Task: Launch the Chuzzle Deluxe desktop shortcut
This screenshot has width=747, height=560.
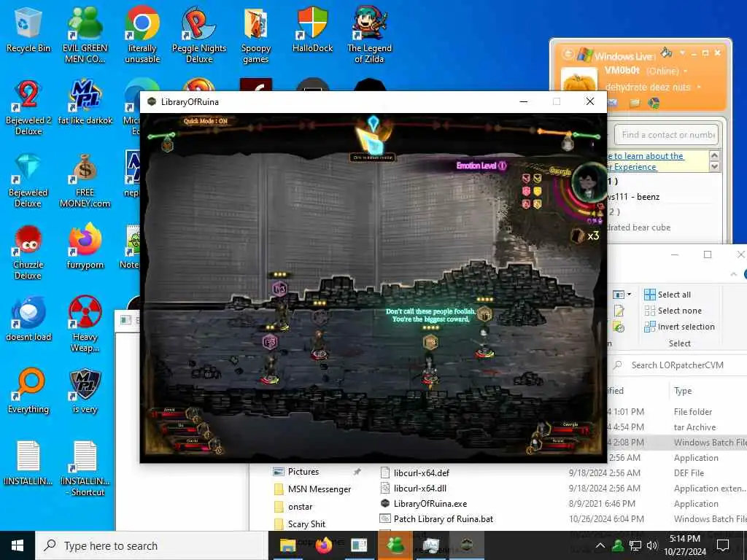Action: (28, 252)
